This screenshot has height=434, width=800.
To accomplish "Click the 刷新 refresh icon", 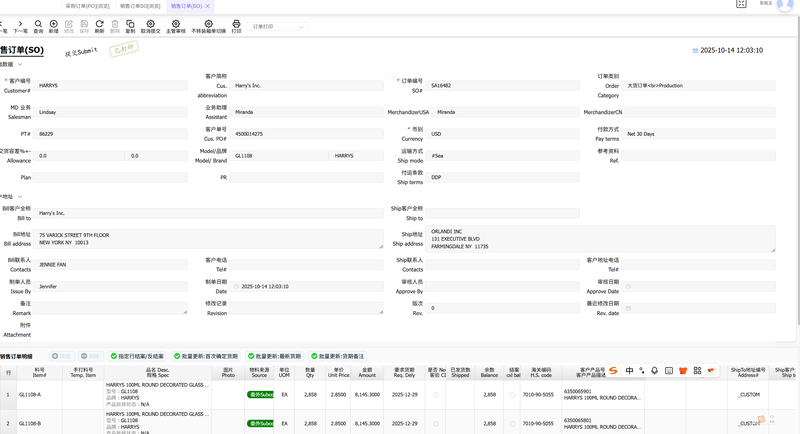I will tap(99, 24).
